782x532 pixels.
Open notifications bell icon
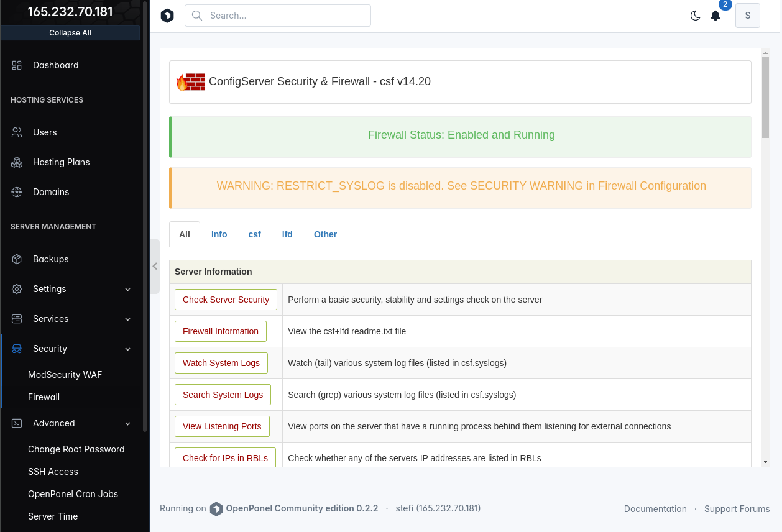(715, 16)
